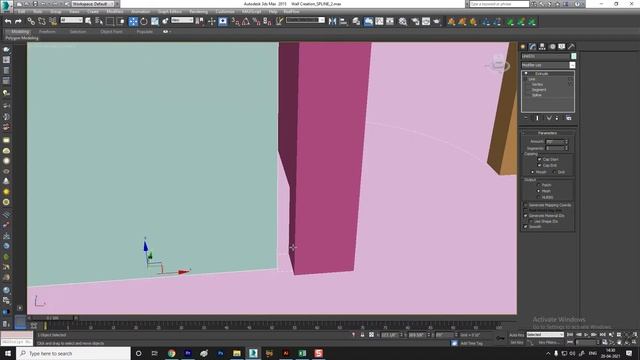Click the Amount value field
The image size is (640, 360).
point(554,142)
